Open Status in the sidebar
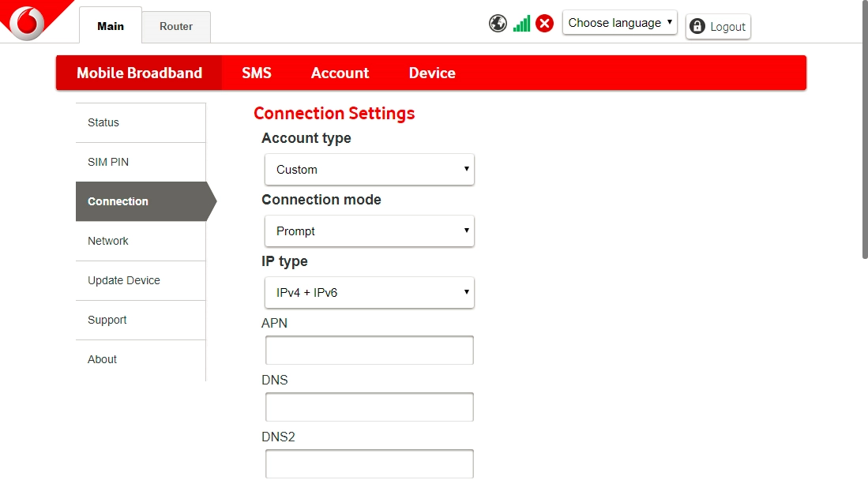 [x=103, y=122]
